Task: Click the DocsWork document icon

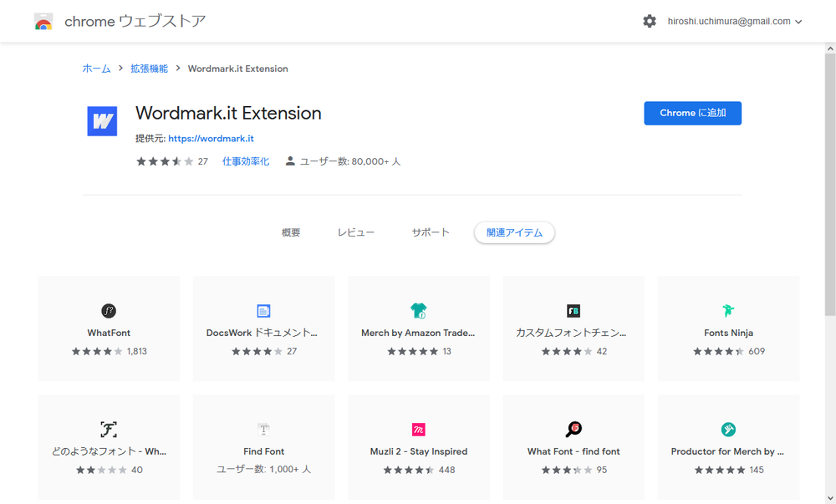Action: pos(263,311)
